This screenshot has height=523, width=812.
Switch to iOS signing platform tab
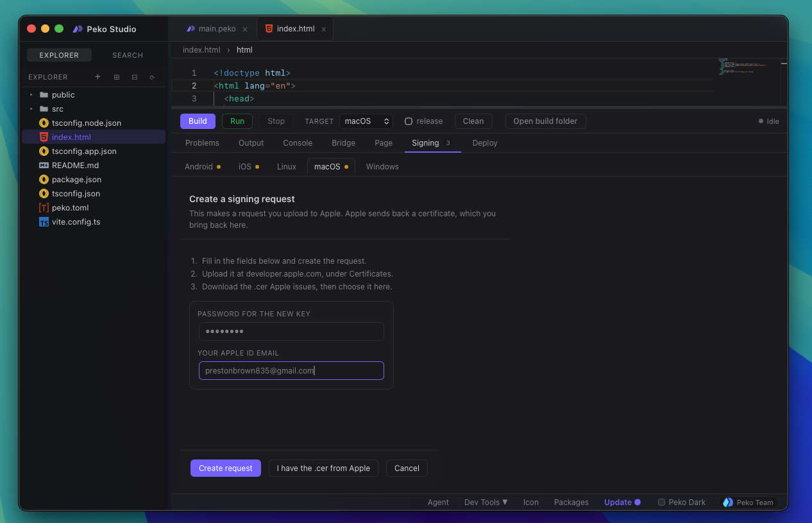(249, 167)
